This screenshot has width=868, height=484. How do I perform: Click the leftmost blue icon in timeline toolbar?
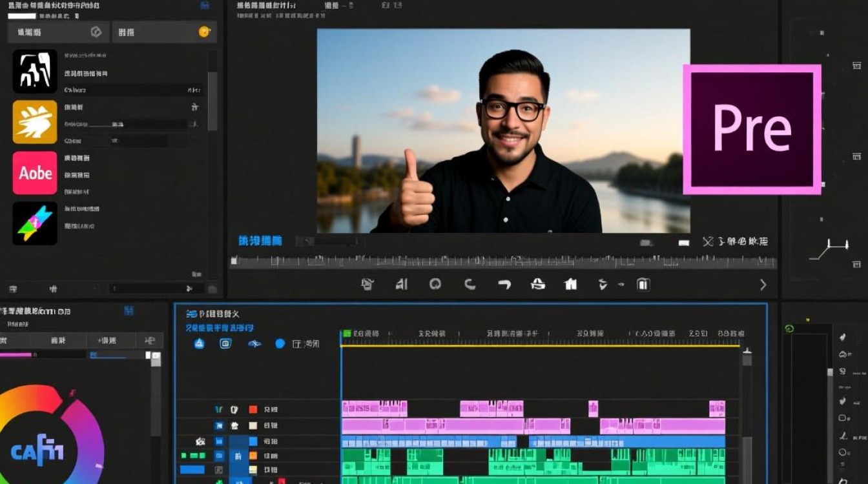(200, 343)
